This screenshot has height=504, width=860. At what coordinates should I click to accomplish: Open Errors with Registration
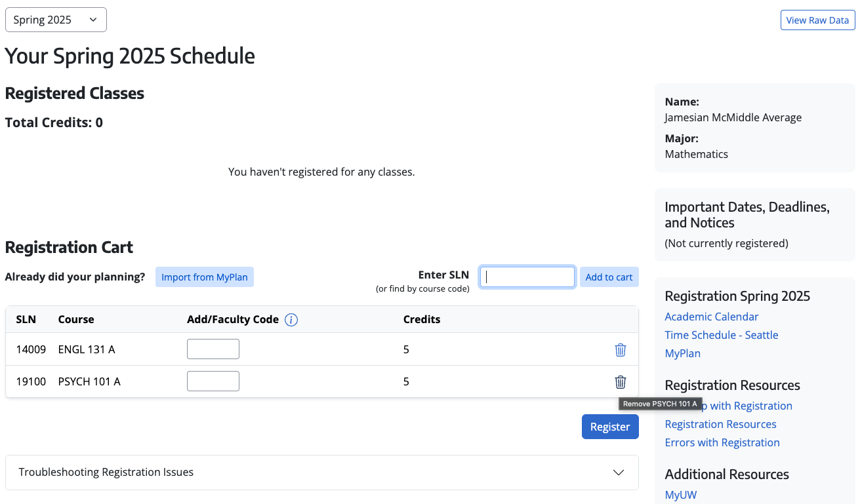722,442
